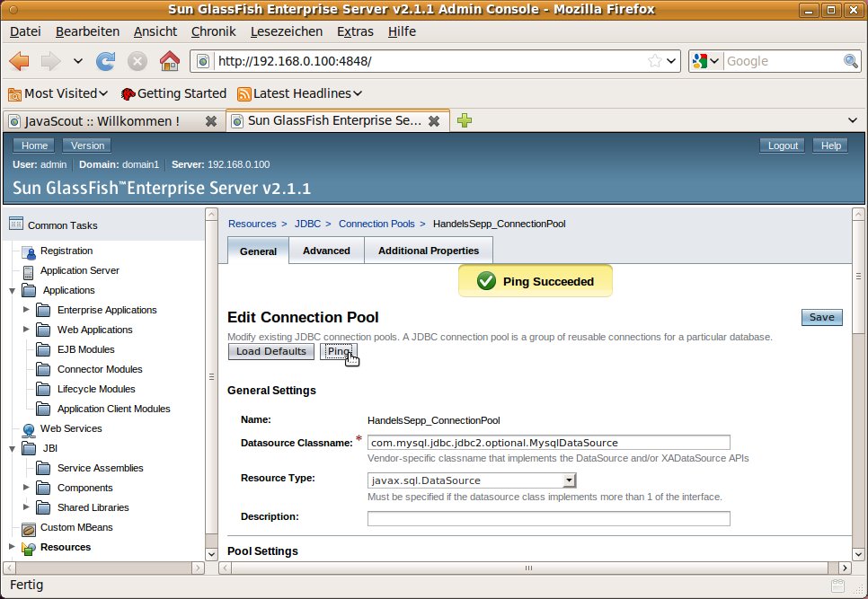
Task: Click the Custom MBeans icon
Action: pos(29,528)
